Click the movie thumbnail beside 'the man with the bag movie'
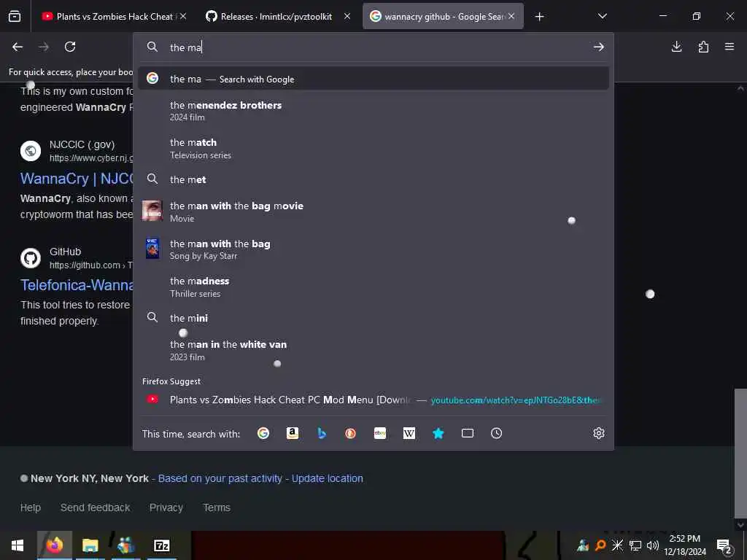The width and height of the screenshot is (747, 560). coord(152,211)
